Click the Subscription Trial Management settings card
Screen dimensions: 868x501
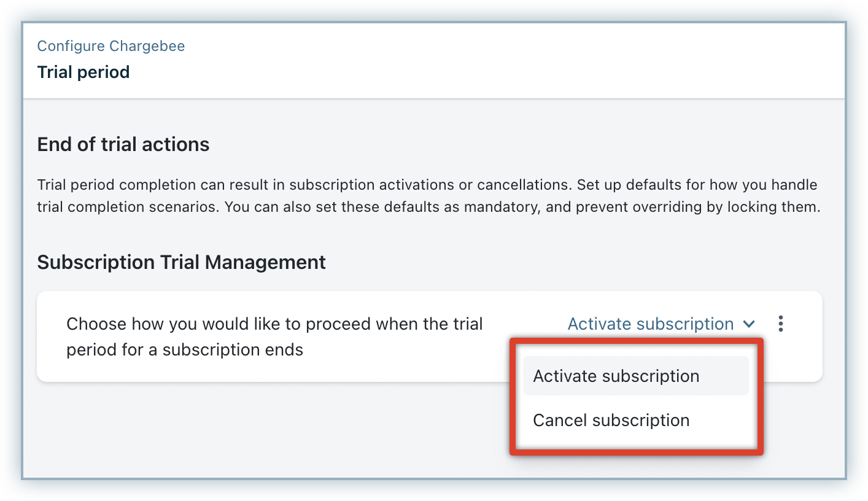click(x=429, y=336)
